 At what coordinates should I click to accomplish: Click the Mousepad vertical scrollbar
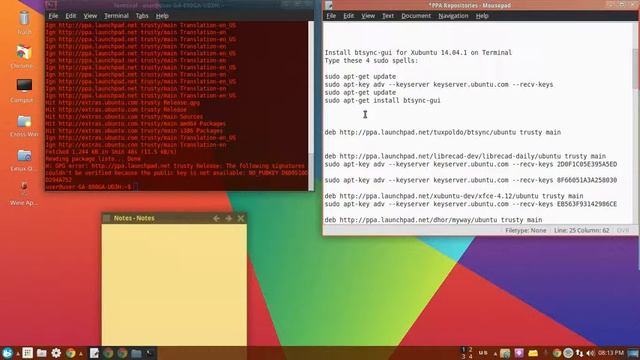(x=635, y=122)
